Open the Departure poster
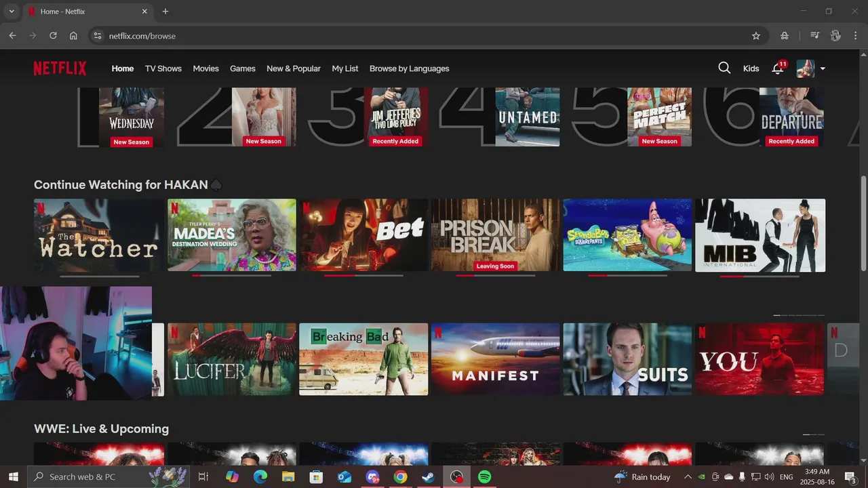 tap(791, 117)
